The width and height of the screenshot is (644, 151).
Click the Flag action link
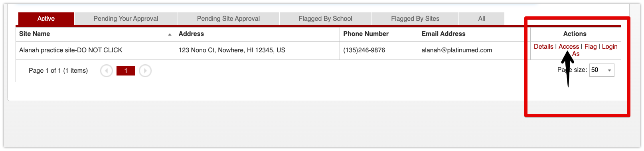click(x=591, y=47)
